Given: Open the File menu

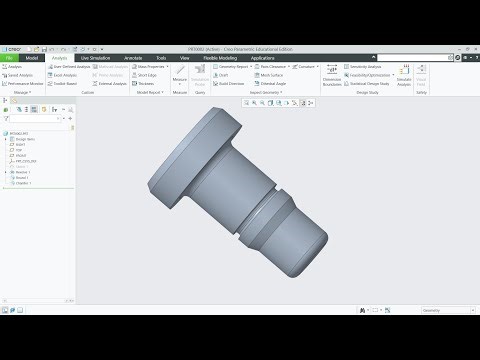Looking at the screenshot, I should click(x=9, y=58).
